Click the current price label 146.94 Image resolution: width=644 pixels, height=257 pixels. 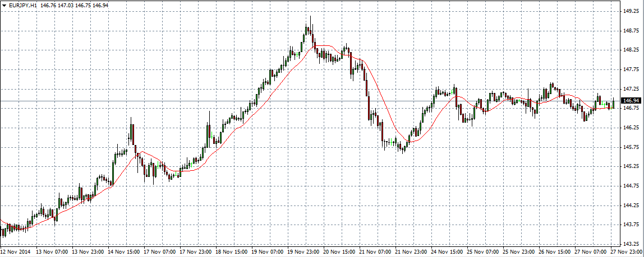click(x=633, y=101)
